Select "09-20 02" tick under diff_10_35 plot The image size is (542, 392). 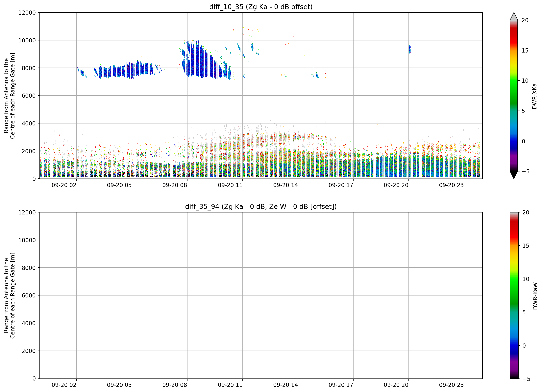64,185
